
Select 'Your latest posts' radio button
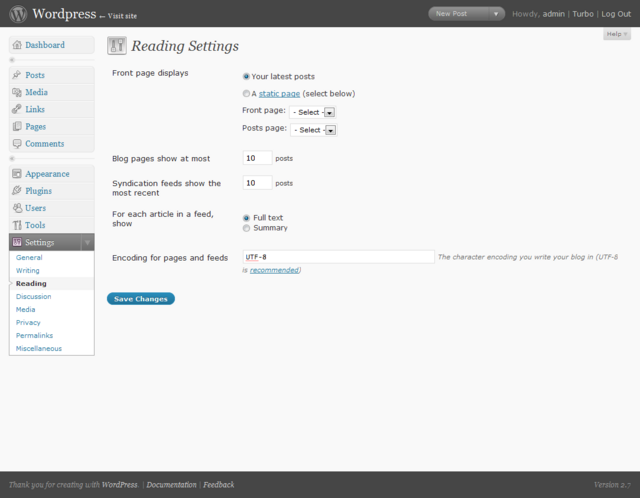(246, 76)
